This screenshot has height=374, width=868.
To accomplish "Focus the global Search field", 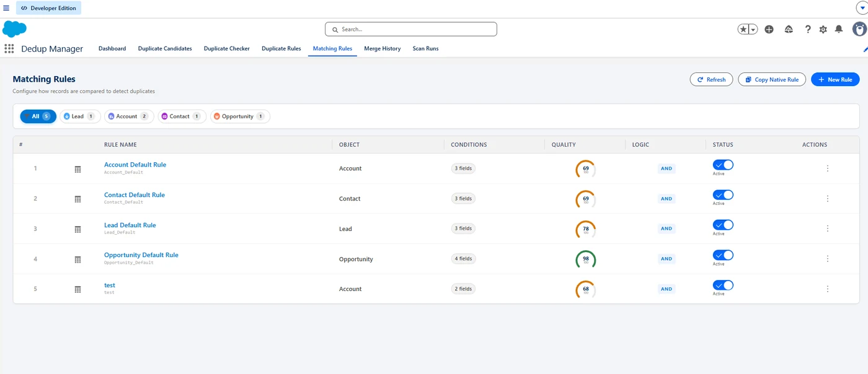I will [x=411, y=29].
